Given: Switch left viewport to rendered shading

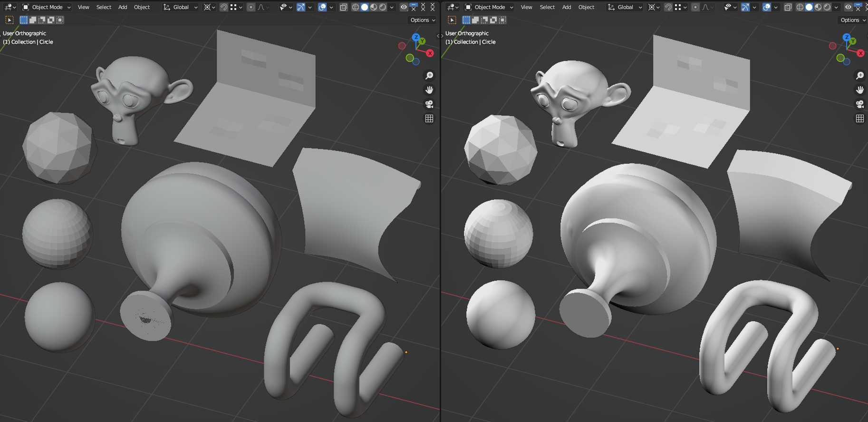Looking at the screenshot, I should [x=383, y=7].
